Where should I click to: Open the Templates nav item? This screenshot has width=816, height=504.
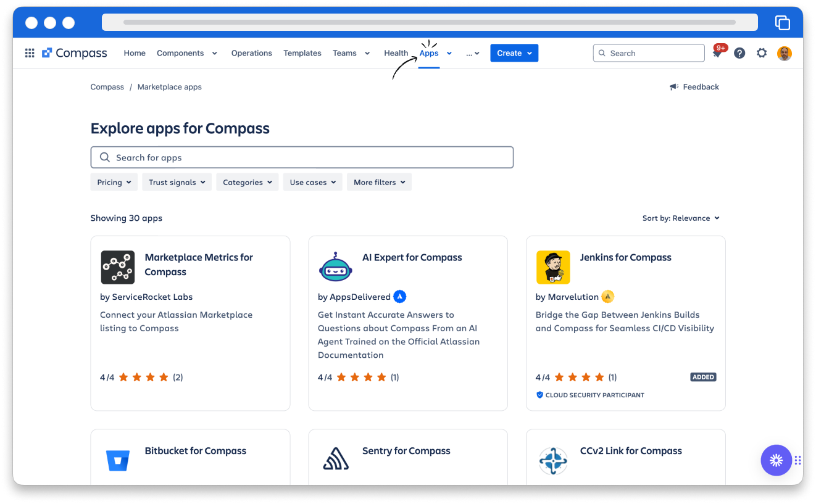pos(302,53)
